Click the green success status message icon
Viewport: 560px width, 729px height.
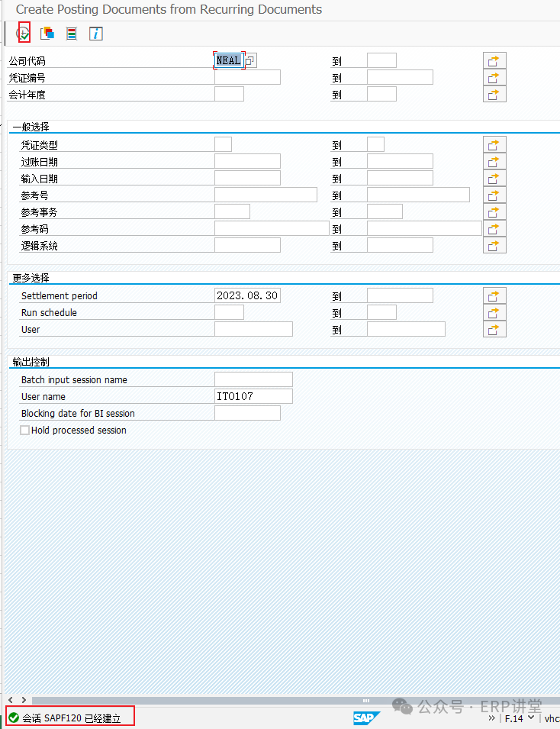(x=14, y=718)
